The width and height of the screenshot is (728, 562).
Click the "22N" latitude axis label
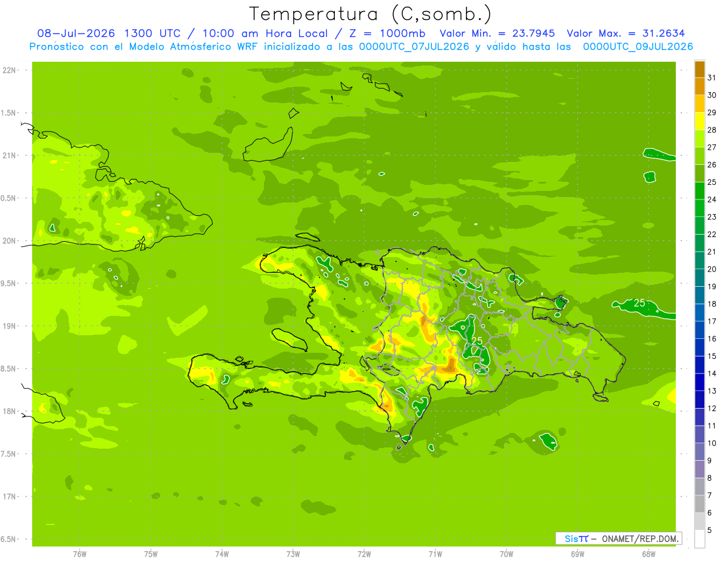point(9,70)
